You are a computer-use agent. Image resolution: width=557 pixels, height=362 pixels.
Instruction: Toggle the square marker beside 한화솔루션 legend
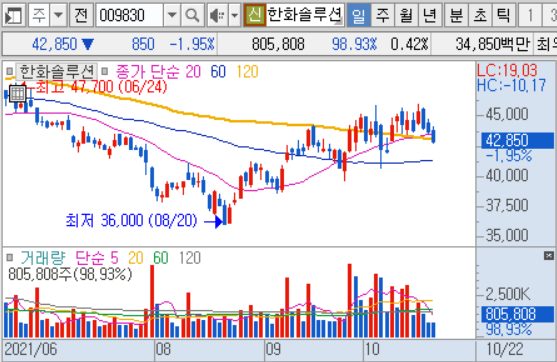tap(10, 72)
